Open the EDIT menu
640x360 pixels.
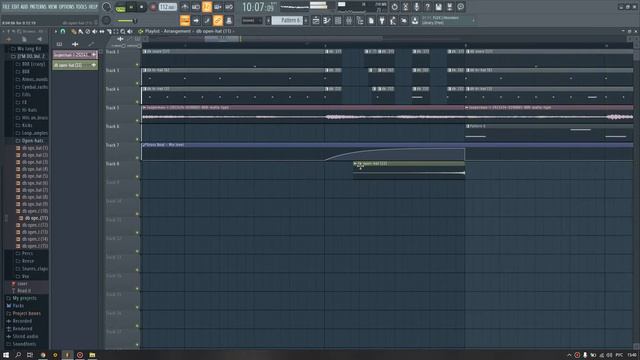coord(16,7)
